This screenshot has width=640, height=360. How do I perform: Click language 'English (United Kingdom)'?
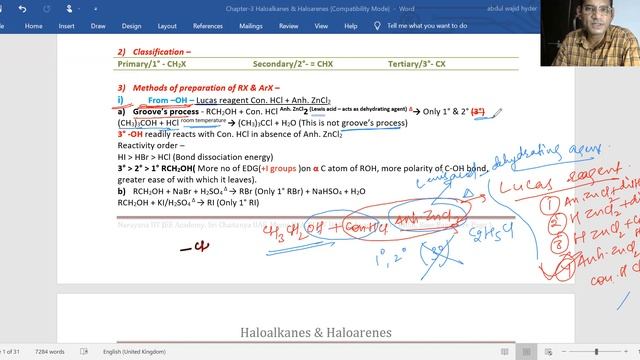tap(134, 351)
